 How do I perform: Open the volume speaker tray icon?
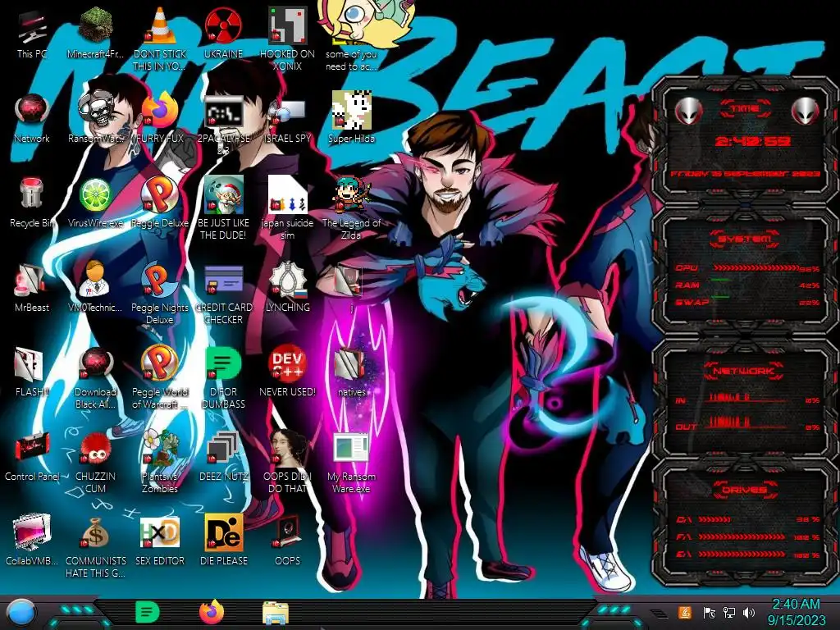click(x=748, y=612)
